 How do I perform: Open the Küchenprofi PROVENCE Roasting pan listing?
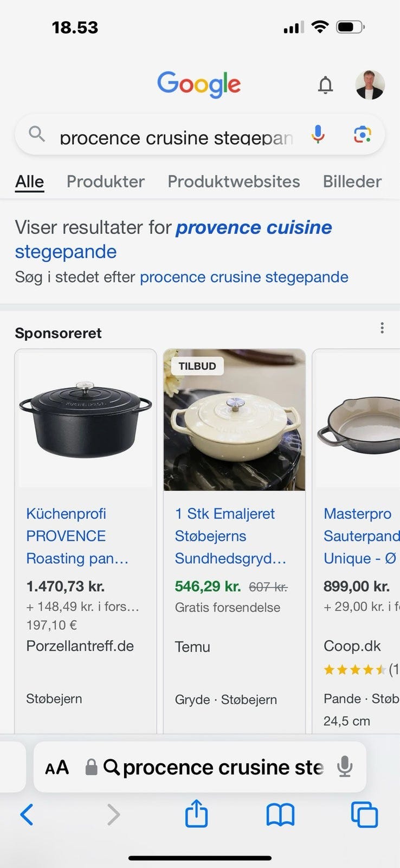coord(77,536)
